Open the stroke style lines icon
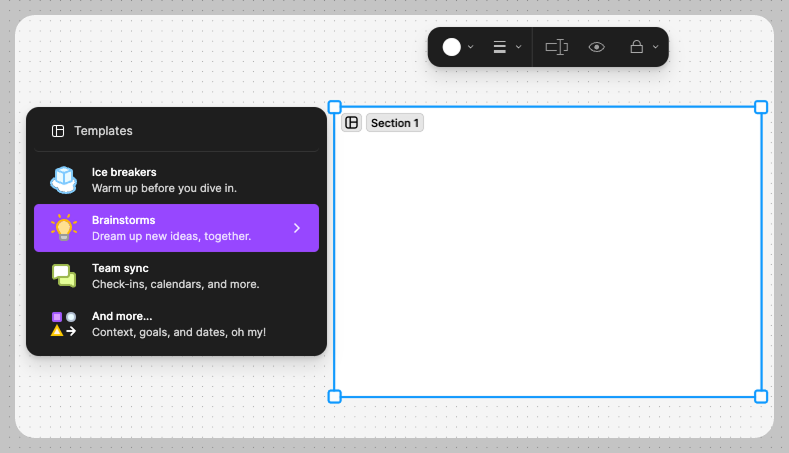 [500, 47]
